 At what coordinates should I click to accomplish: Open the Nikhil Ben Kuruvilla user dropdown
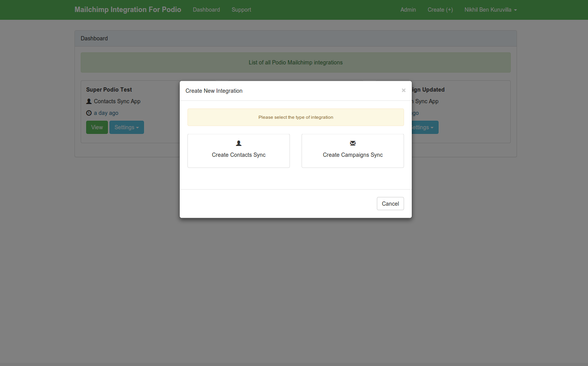490,10
